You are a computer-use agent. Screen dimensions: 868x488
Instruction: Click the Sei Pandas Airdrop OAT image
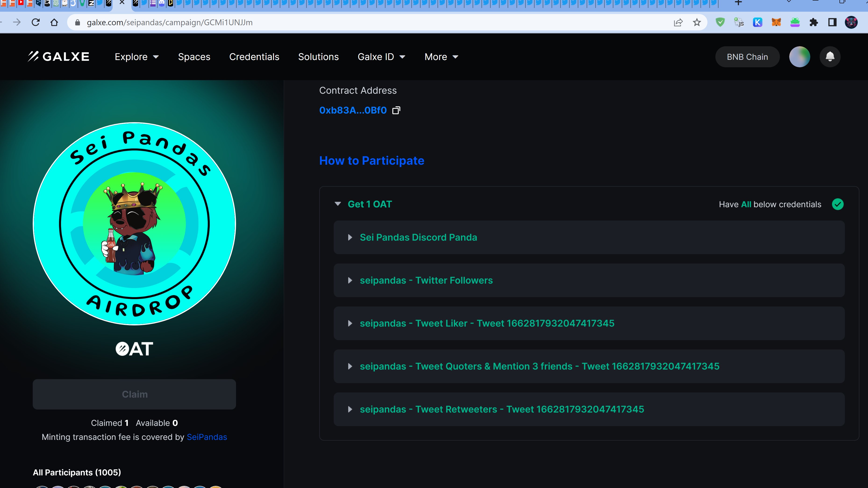pyautogui.click(x=134, y=224)
